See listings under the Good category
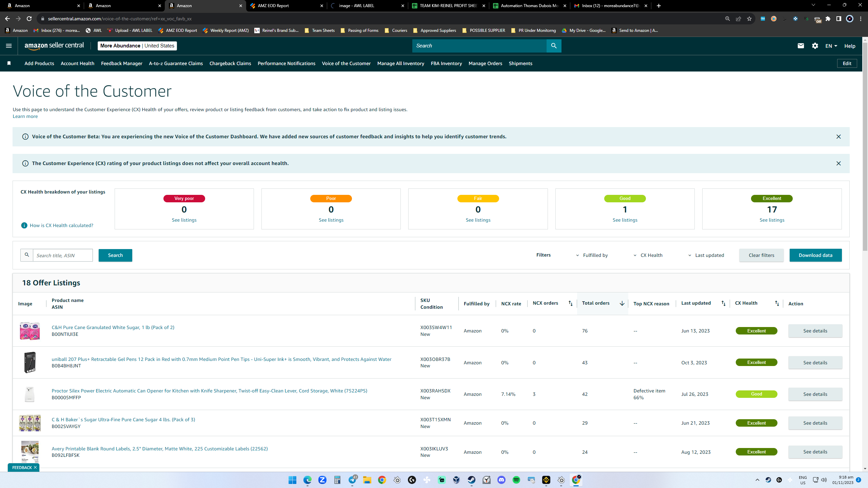This screenshot has height=488, width=868. click(x=625, y=220)
